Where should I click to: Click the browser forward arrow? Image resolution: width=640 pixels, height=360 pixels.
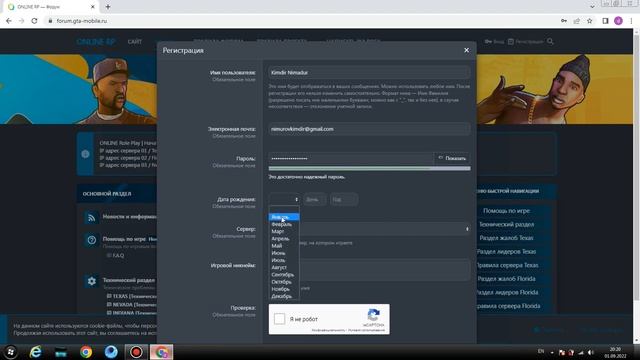coord(22,21)
